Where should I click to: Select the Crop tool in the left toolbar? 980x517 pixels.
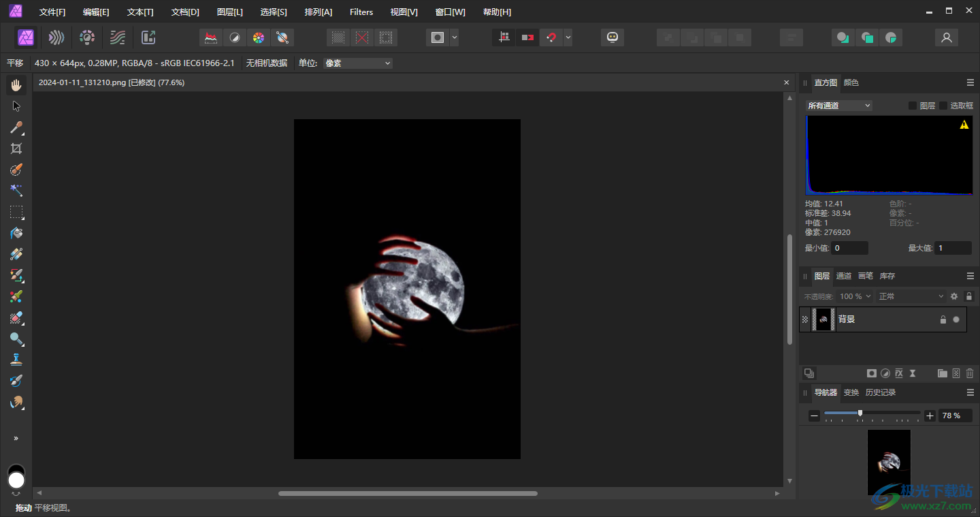[x=16, y=148]
